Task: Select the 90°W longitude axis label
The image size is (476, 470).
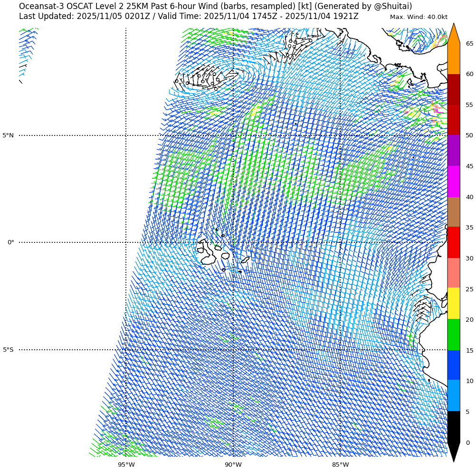Action: coord(233,465)
